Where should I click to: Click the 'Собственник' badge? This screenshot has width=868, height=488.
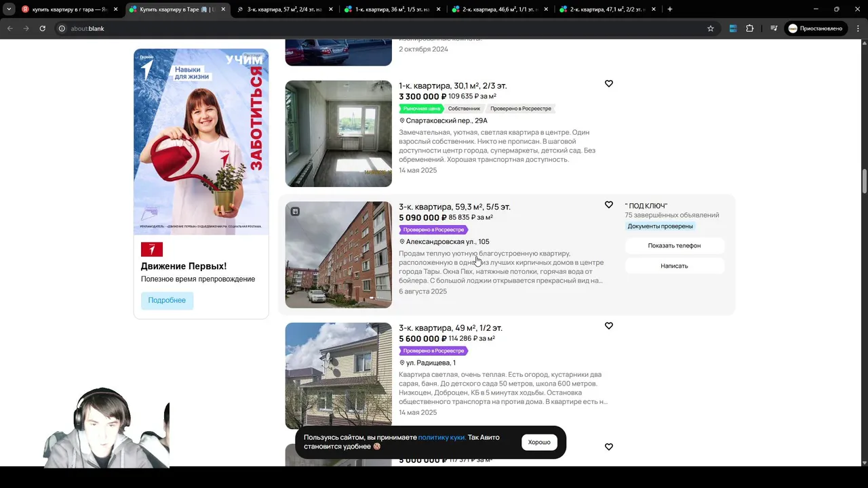(465, 108)
